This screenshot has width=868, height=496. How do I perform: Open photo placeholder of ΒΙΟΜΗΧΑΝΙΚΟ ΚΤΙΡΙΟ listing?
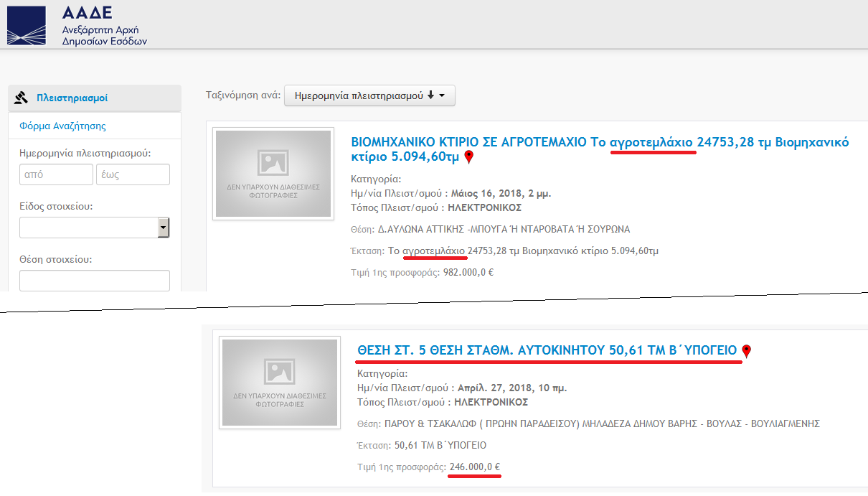tap(273, 174)
